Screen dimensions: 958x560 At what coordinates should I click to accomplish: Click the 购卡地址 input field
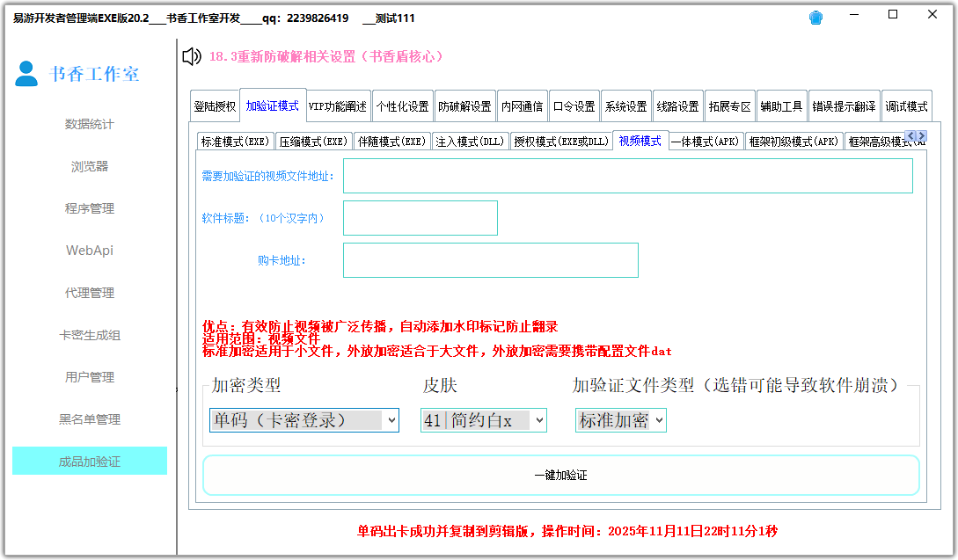pyautogui.click(x=490, y=259)
